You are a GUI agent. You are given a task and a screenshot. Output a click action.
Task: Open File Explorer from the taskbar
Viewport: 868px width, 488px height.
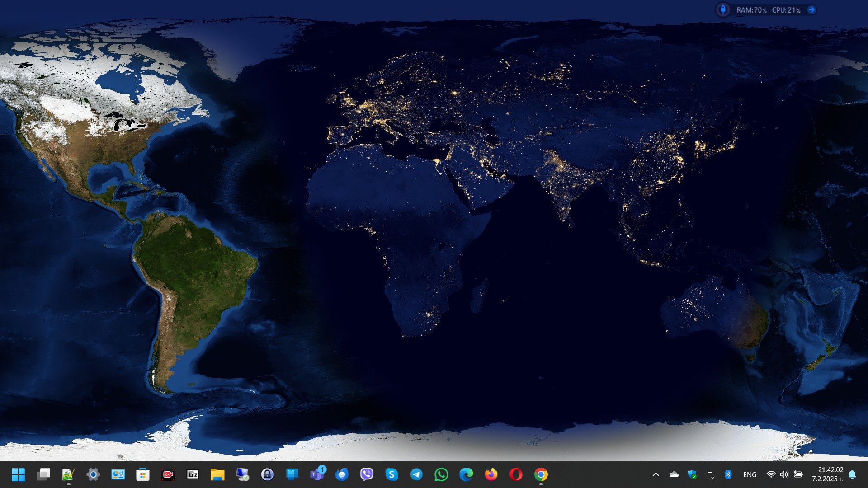click(217, 474)
